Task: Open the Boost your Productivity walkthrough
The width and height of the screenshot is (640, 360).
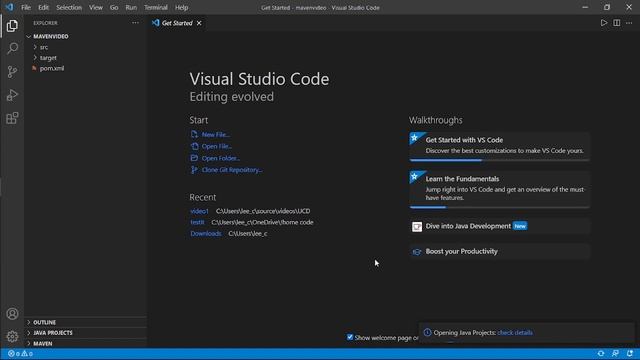Action: pos(500,251)
